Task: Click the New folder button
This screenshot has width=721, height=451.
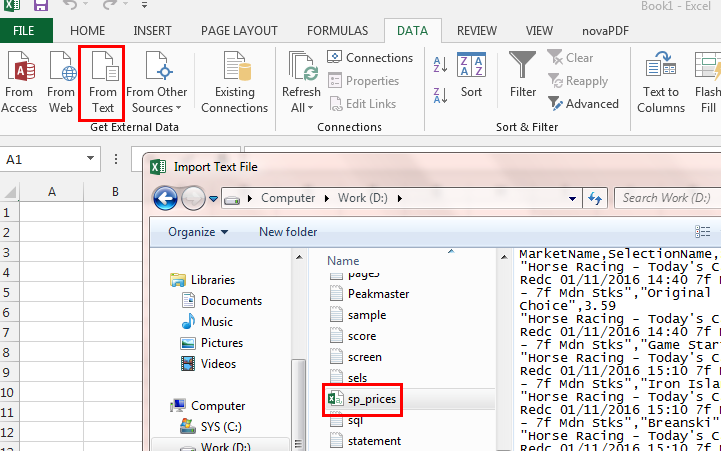Action: [288, 232]
